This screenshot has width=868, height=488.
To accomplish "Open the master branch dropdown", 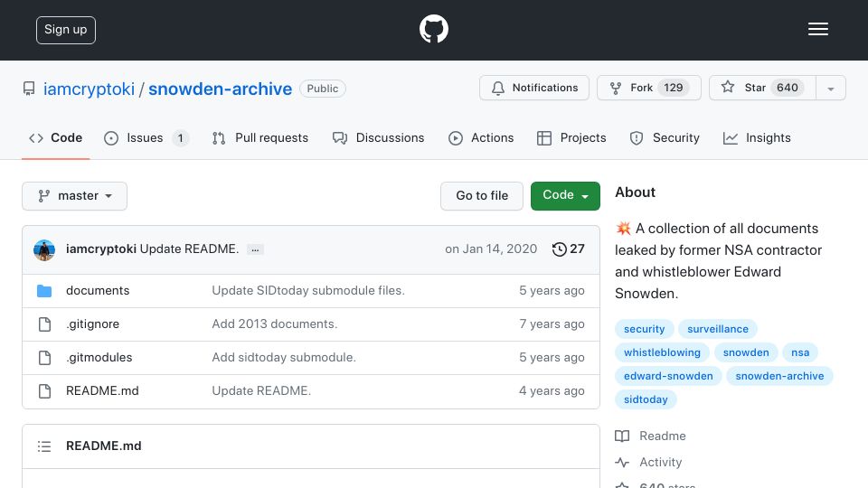I will pos(75,196).
